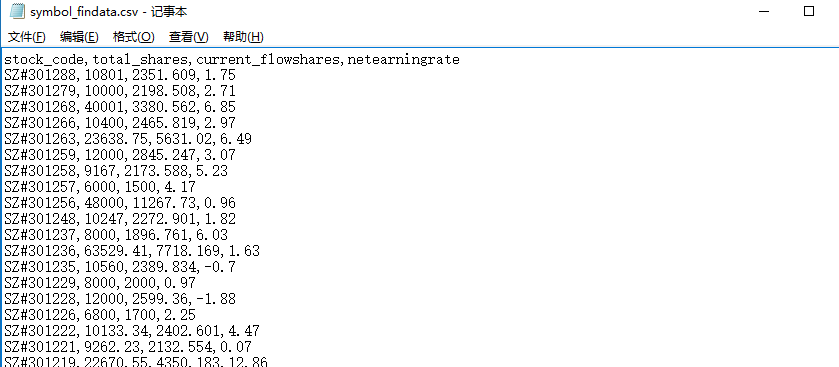Open the 查看(V) menu
Viewport: 839px width, 367px height.
188,37
